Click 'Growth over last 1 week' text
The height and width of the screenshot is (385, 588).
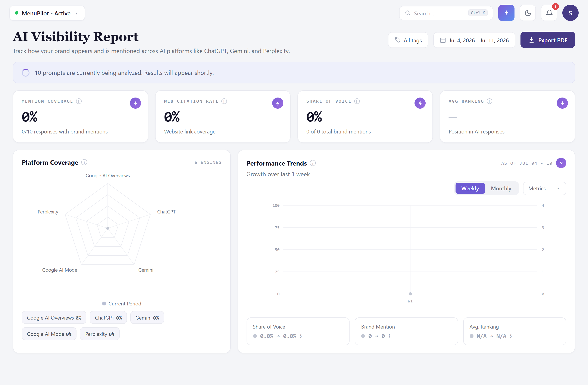point(278,174)
